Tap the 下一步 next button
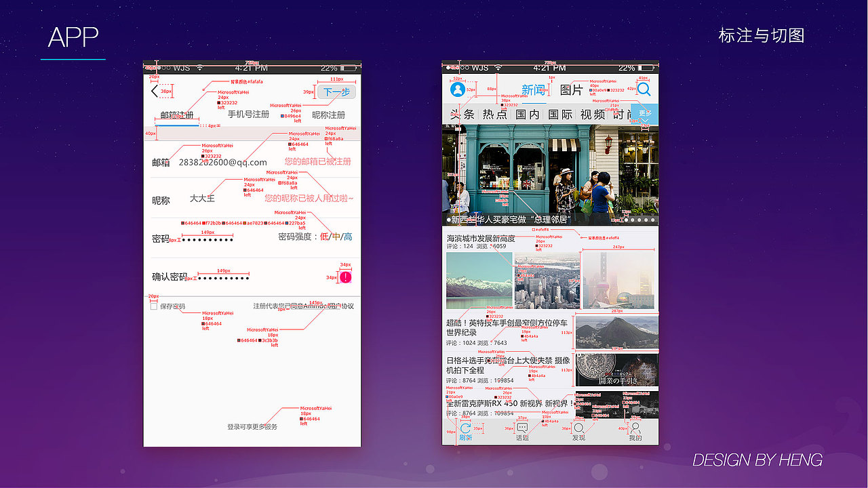 (x=337, y=91)
